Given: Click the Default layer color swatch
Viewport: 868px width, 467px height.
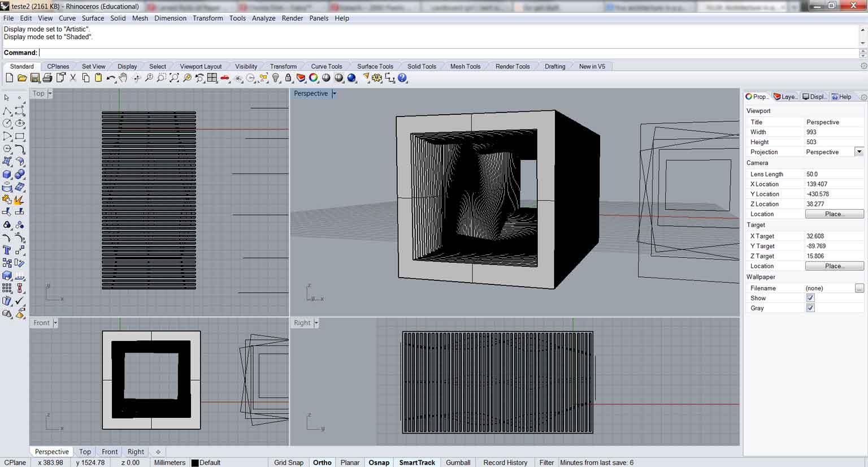Looking at the screenshot, I should coord(195,462).
